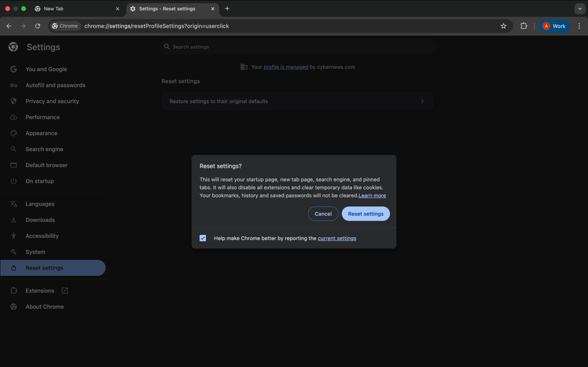Click the Search engine magnifier icon in the sidebar
Image resolution: width=588 pixels, height=367 pixels.
pyautogui.click(x=14, y=149)
